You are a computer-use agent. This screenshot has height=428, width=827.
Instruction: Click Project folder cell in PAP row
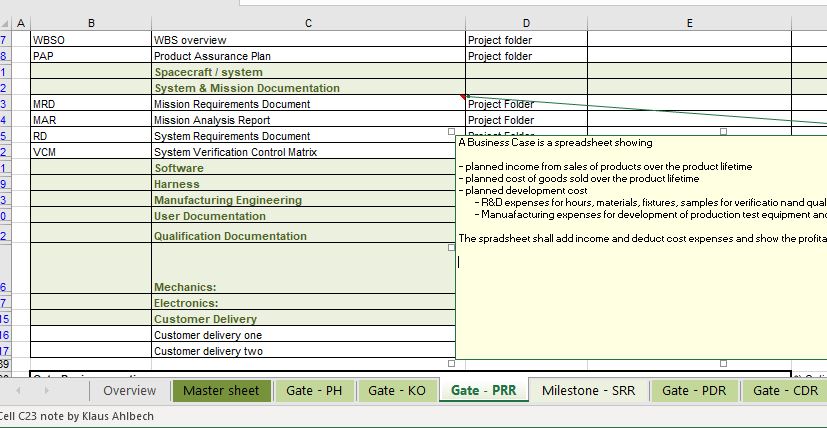[526, 56]
